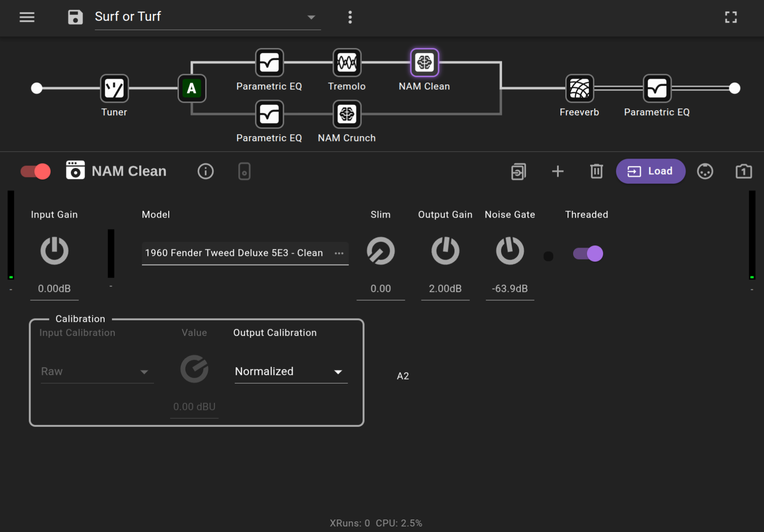This screenshot has height=532, width=764.
Task: Click the NAM Clean plugin title
Action: (129, 171)
